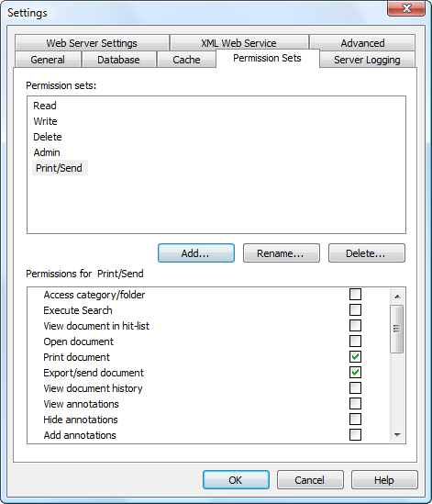This screenshot has width=432, height=504.
Task: Switch to the Database tab
Action: (118, 60)
